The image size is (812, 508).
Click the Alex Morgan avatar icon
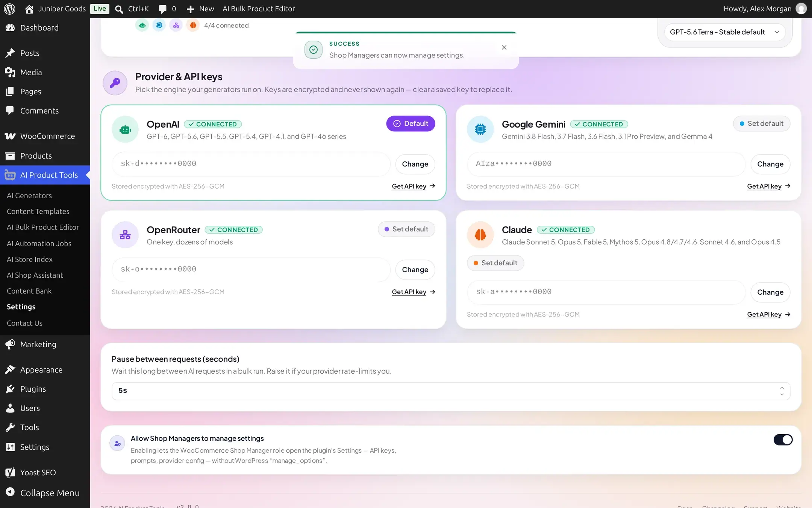click(x=801, y=9)
